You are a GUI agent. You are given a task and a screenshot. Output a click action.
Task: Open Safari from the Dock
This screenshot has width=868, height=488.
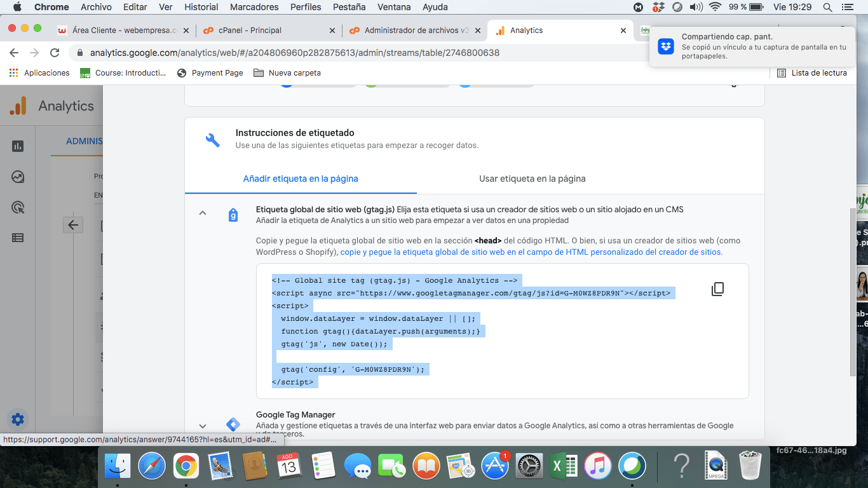[151, 467]
